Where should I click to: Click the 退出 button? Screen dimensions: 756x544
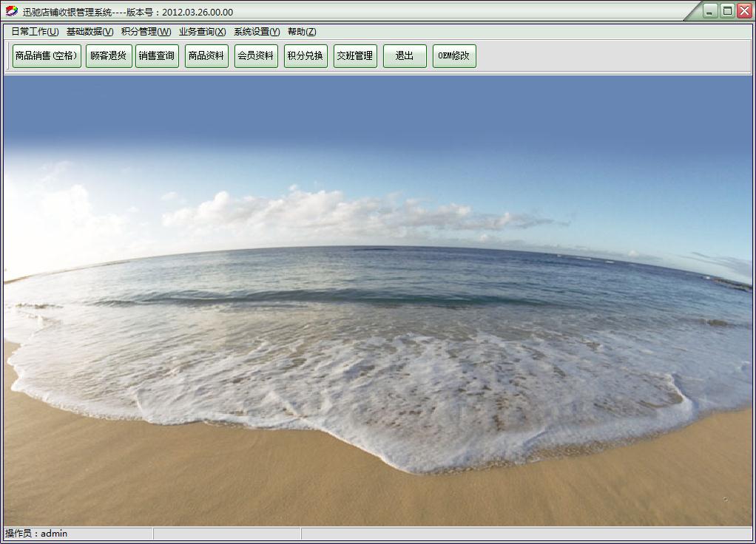click(405, 56)
